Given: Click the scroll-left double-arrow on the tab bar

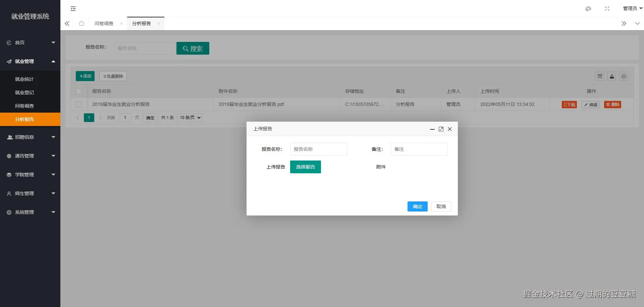Looking at the screenshot, I should (x=67, y=23).
